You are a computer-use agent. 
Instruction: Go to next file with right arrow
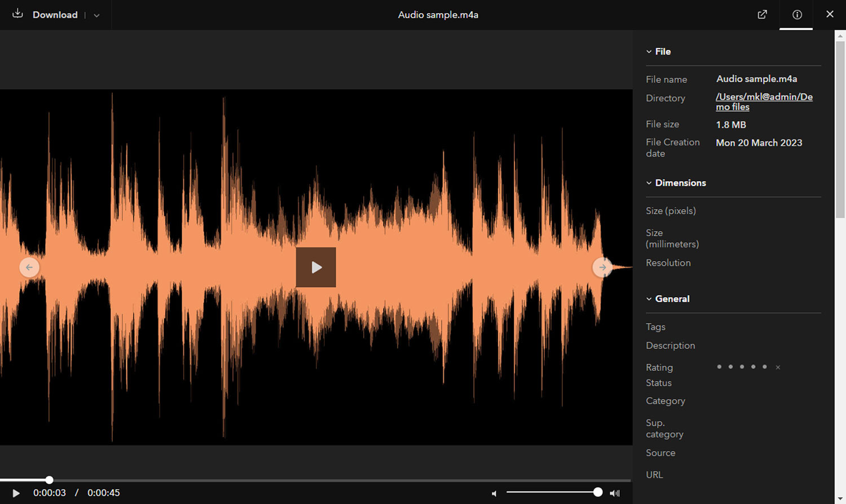pyautogui.click(x=603, y=267)
